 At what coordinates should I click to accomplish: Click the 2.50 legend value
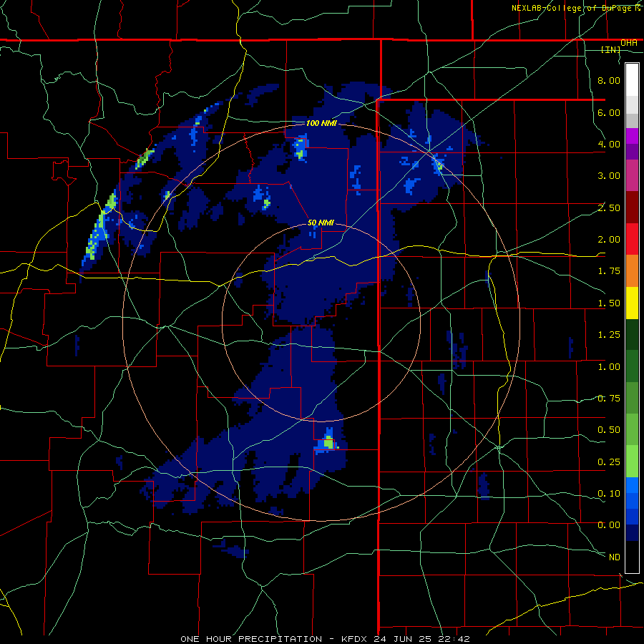(609, 208)
